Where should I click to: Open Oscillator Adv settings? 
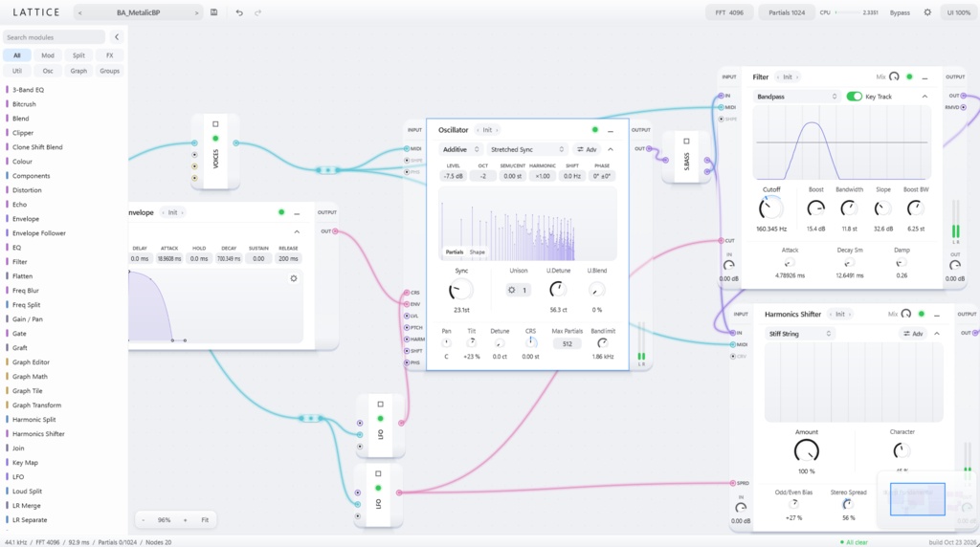[x=587, y=149]
